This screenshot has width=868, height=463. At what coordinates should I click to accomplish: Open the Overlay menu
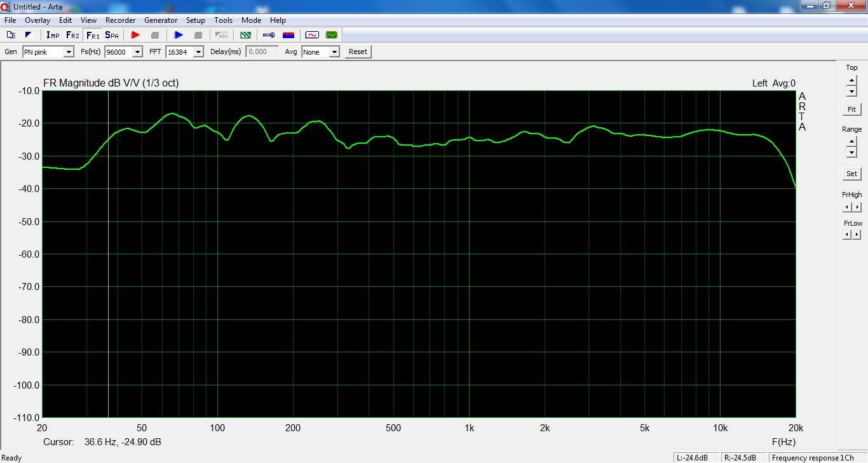pyautogui.click(x=37, y=20)
